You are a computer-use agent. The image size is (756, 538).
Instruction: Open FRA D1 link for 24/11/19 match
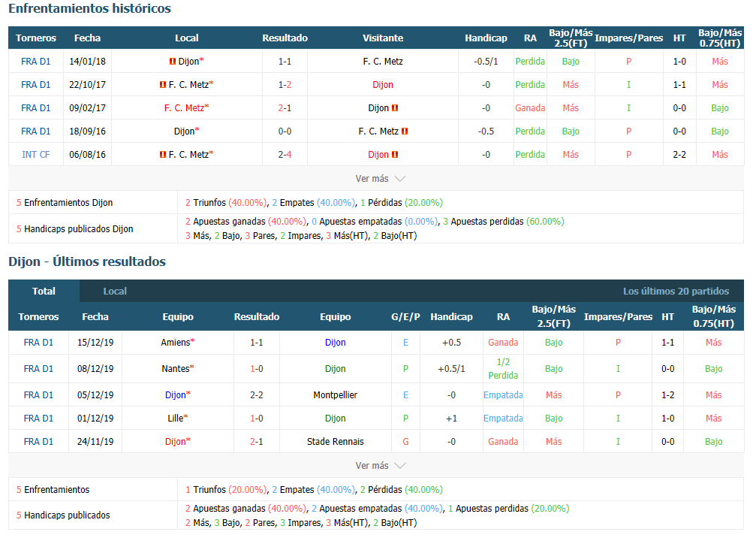[38, 442]
